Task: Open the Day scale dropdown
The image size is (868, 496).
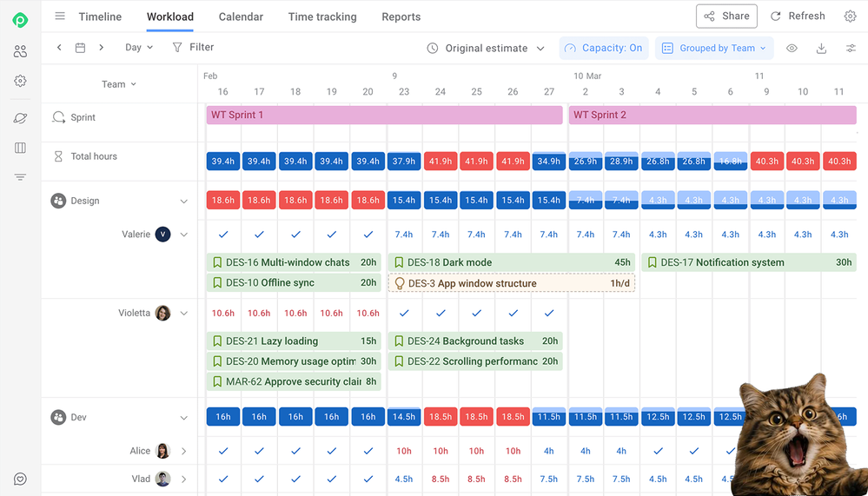Action: click(139, 48)
